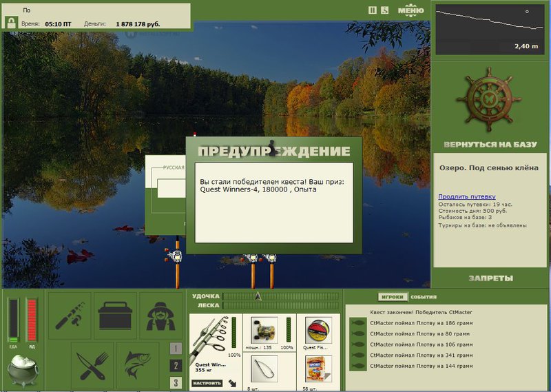Click the ПРЕДУПРЕЖДЕНИЕ dialog title
551x392 pixels.
[x=273, y=151]
